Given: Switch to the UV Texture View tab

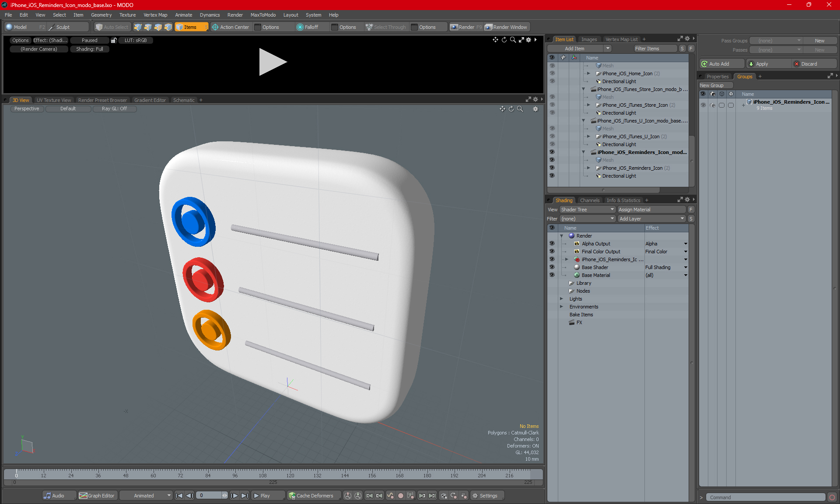Looking at the screenshot, I should 54,100.
